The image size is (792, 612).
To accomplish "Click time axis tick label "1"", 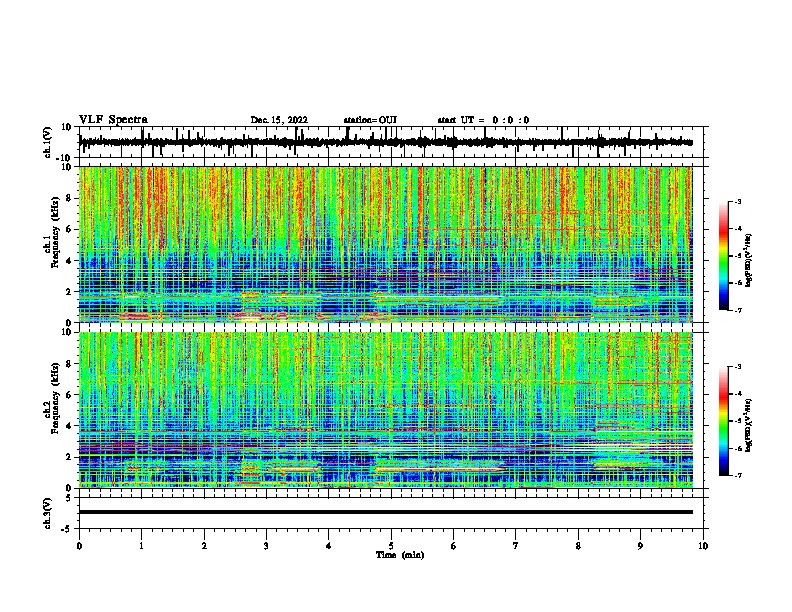I will 141,546.
